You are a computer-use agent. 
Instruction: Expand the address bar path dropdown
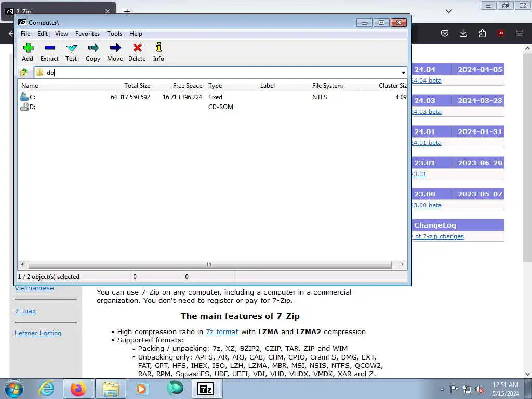click(403, 73)
